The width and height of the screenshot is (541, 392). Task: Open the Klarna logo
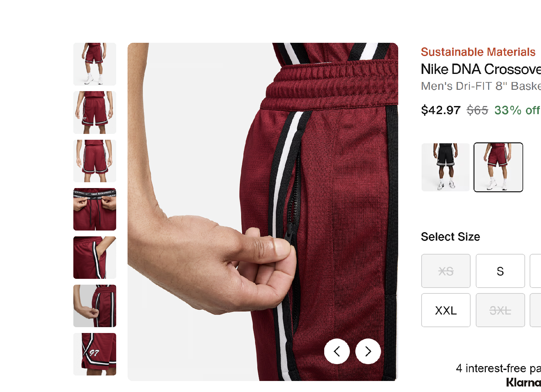coord(523,382)
